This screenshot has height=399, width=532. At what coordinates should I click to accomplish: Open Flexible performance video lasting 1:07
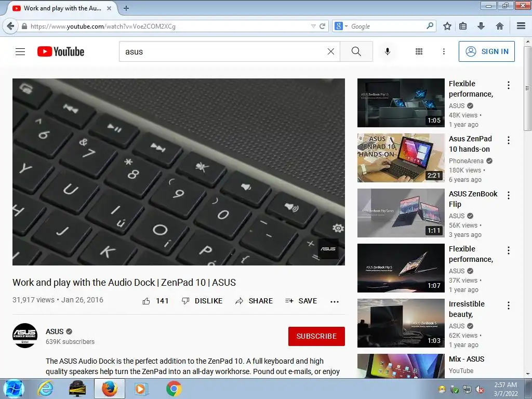401,268
